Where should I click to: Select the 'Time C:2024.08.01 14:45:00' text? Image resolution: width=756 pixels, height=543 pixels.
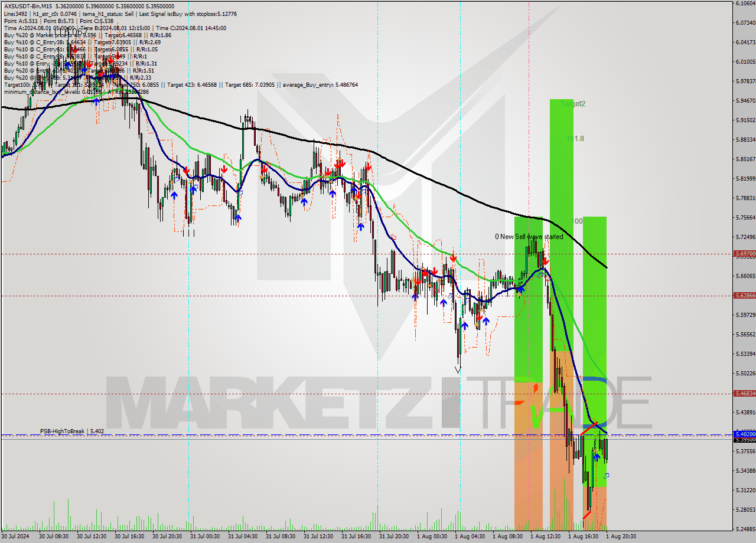[x=191, y=28]
